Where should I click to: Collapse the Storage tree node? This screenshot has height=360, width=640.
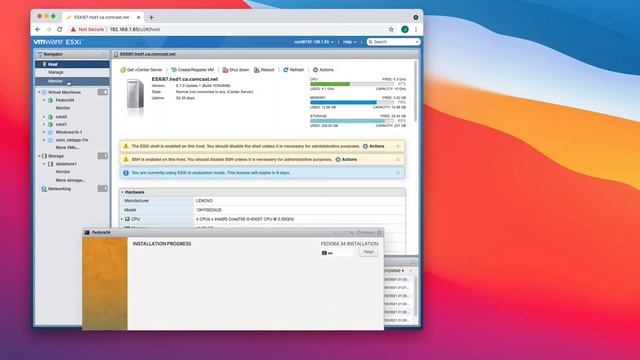[x=40, y=156]
